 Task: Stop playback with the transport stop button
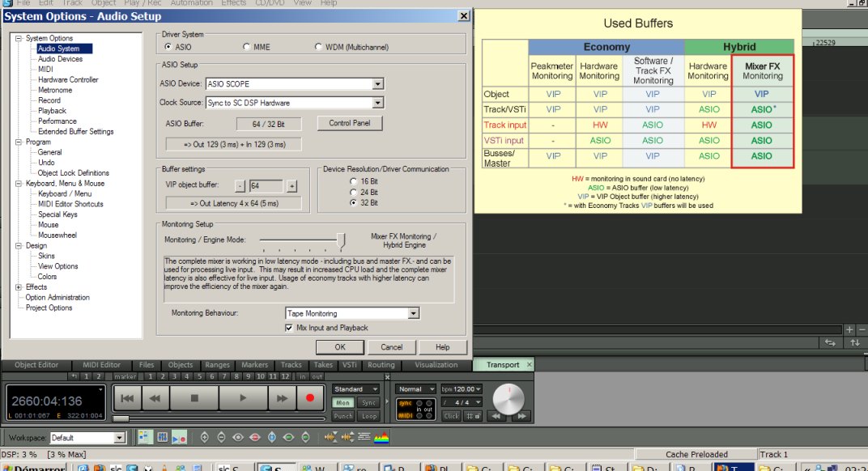tap(194, 398)
